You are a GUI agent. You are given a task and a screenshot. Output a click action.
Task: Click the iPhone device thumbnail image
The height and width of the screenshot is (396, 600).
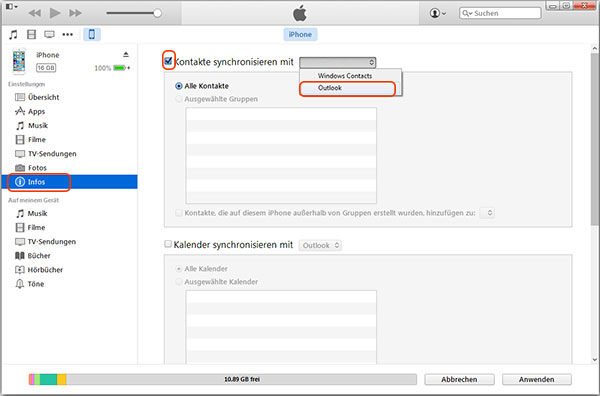19,61
